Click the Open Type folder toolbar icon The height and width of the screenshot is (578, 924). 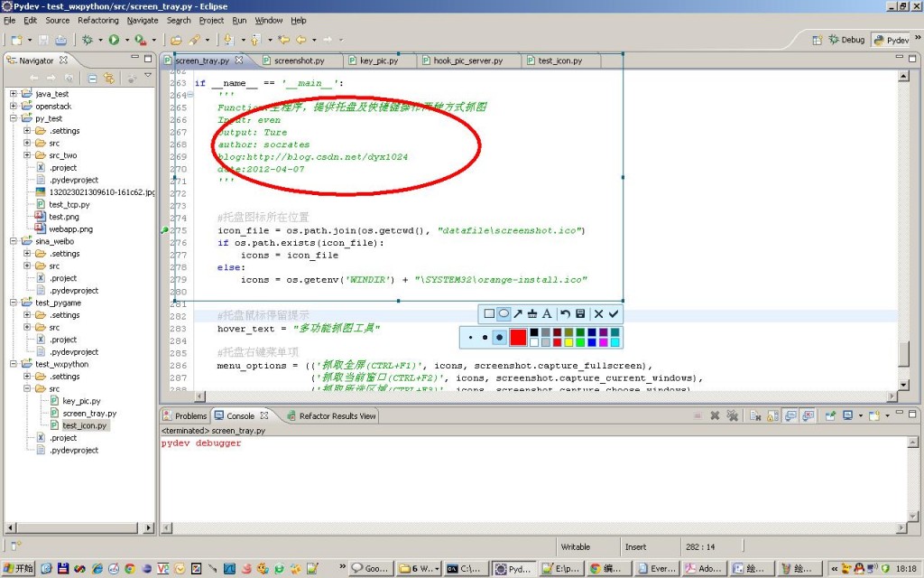(x=176, y=40)
